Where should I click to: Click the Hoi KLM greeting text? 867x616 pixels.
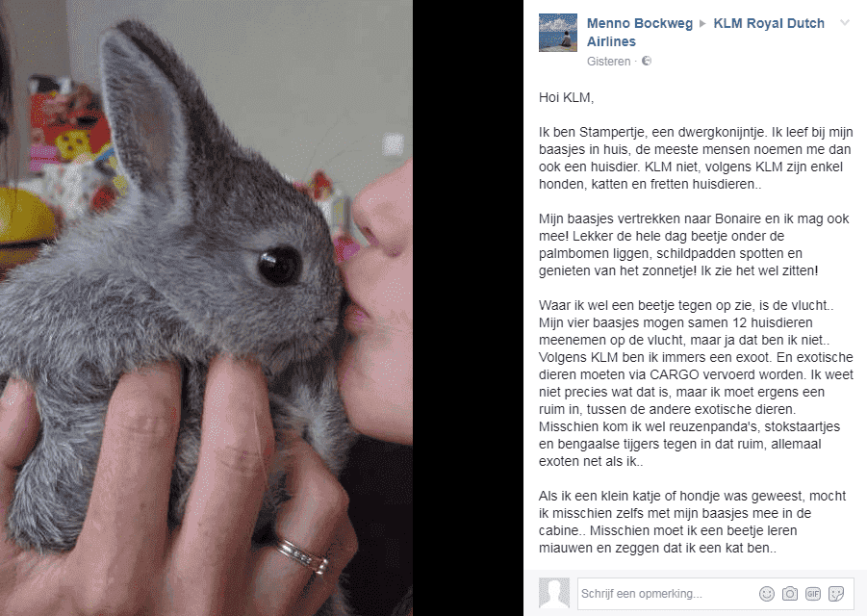tap(566, 98)
